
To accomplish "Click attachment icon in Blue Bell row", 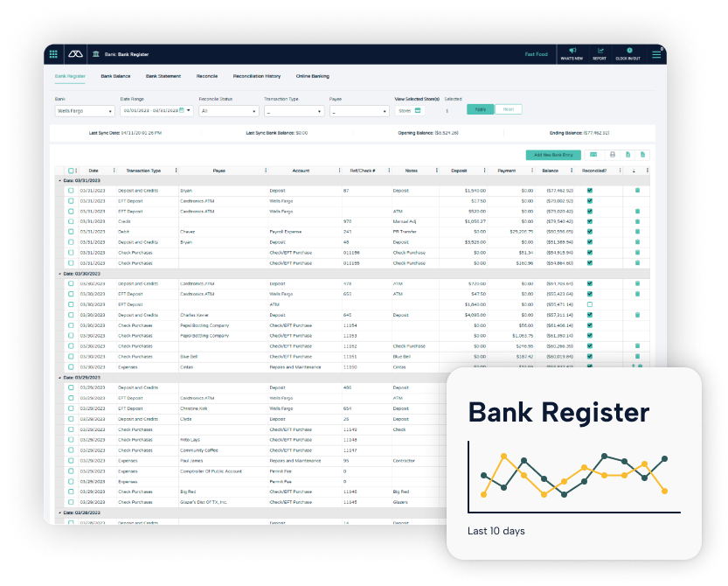I will tap(637, 357).
